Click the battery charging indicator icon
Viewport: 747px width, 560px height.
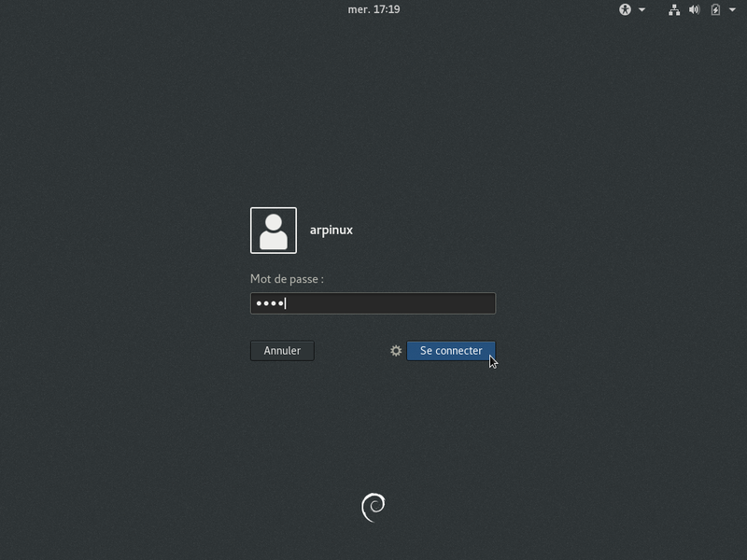(715, 9)
